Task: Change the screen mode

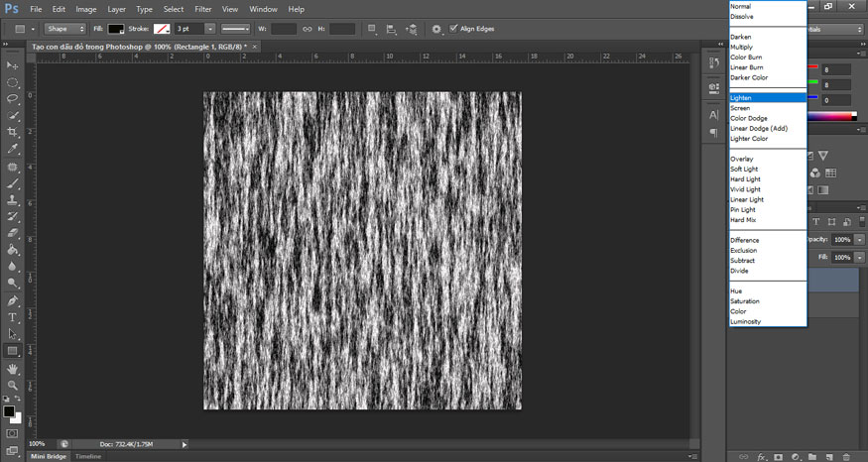Action: (x=12, y=450)
